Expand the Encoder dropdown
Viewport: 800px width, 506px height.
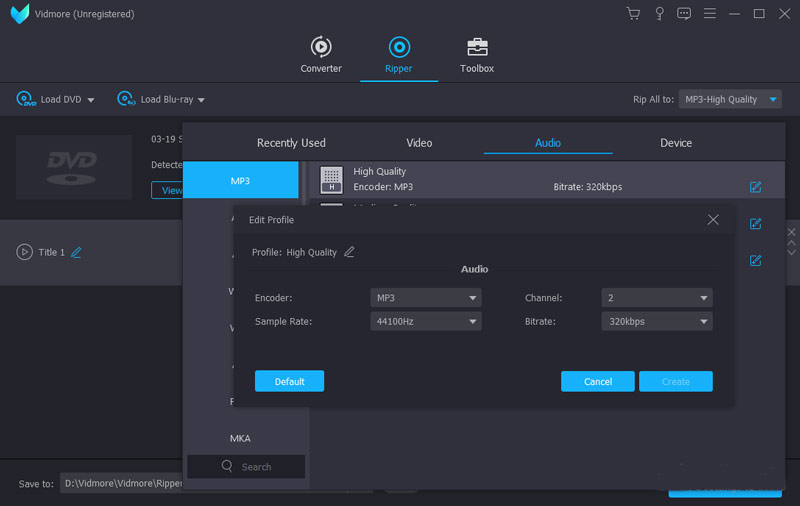tap(425, 298)
